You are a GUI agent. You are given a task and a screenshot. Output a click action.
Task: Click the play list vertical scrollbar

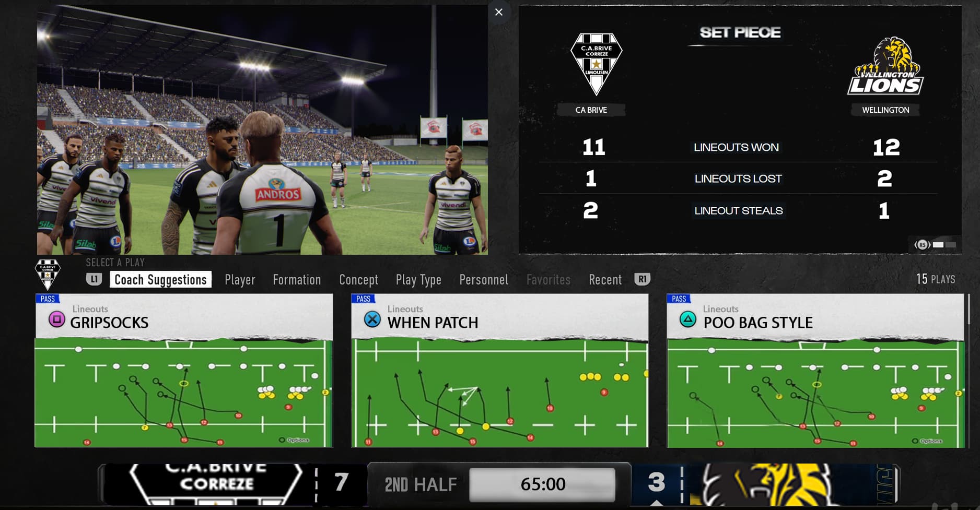[x=969, y=309]
